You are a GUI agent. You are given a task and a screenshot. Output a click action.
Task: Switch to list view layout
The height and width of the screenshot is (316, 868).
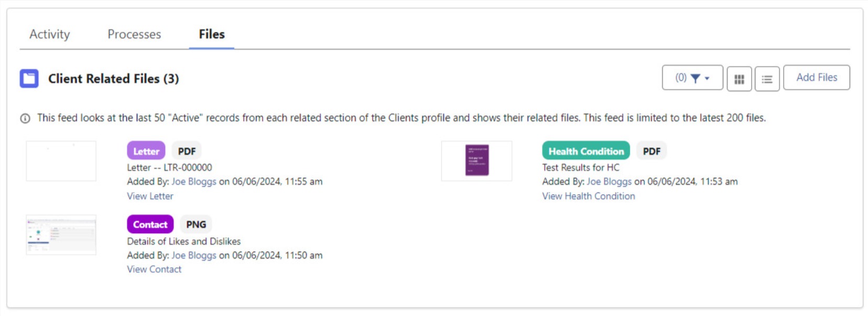coord(767,79)
